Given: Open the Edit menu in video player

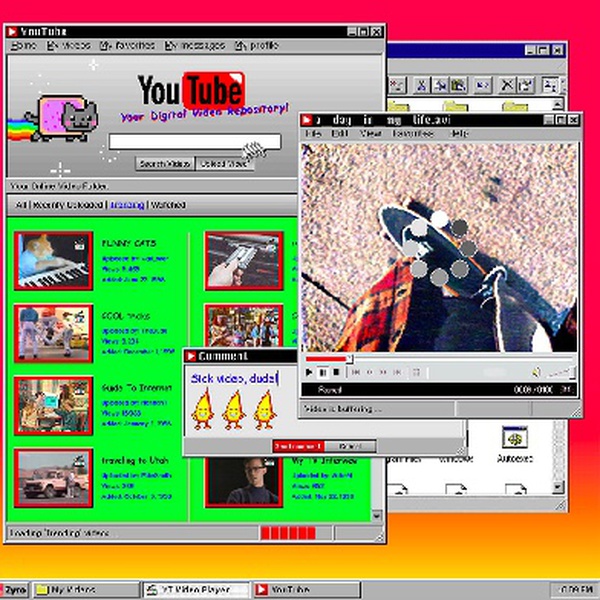Looking at the screenshot, I should (339, 134).
